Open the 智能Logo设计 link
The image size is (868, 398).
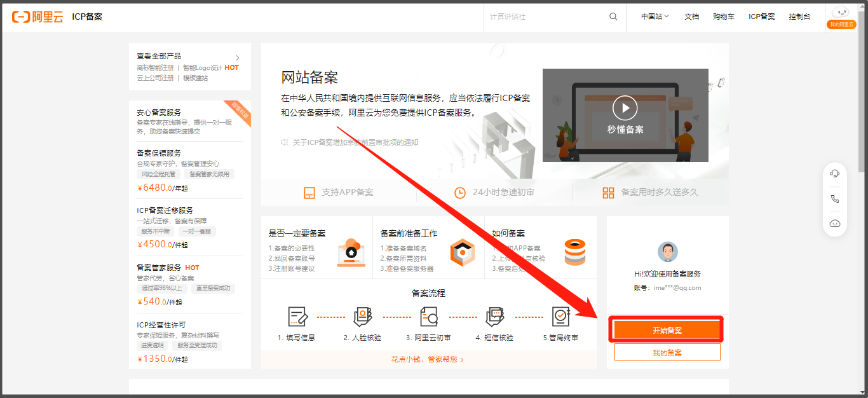203,67
